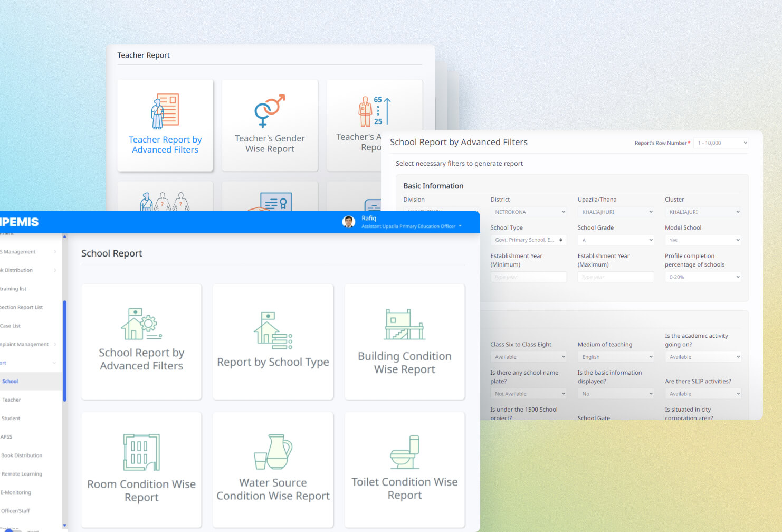Open the Model School dropdown

(x=702, y=240)
